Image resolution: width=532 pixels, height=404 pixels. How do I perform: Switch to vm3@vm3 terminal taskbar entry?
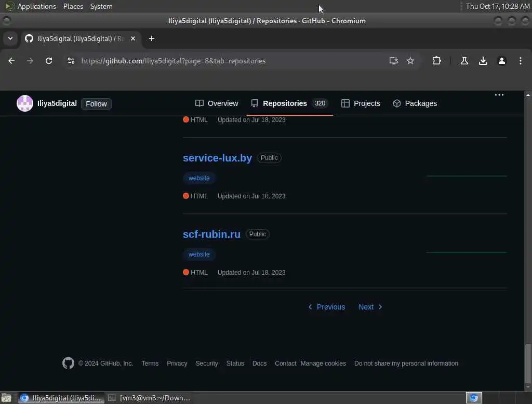point(149,398)
